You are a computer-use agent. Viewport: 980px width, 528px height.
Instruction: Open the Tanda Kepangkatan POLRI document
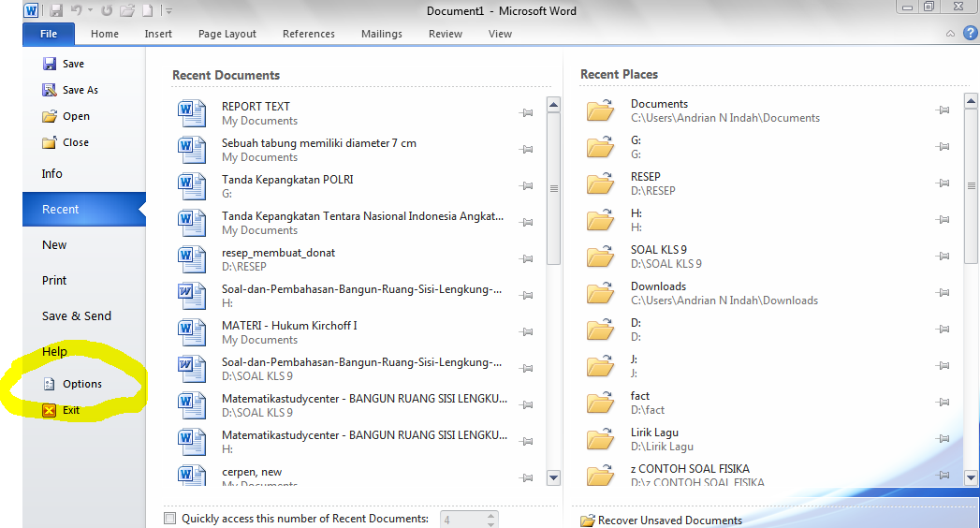tap(353, 186)
